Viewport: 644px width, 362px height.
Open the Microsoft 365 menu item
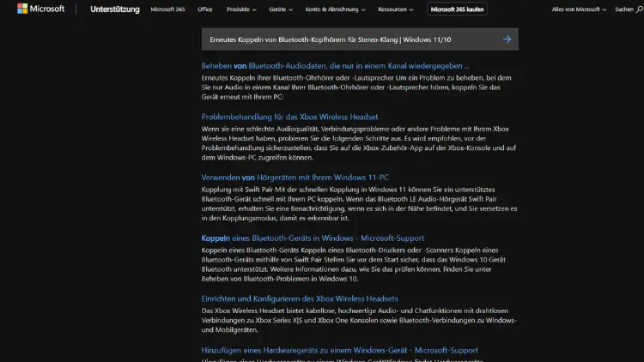(x=167, y=9)
